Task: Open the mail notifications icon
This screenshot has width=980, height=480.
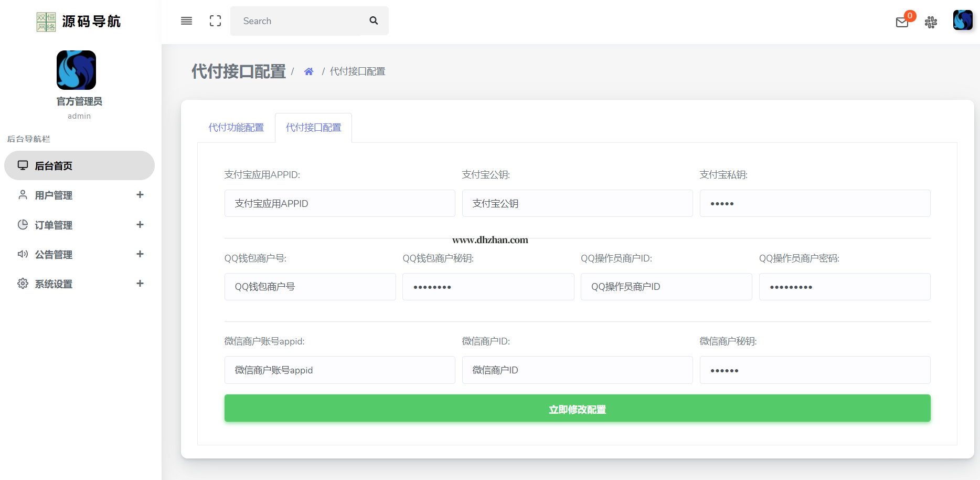Action: tap(902, 22)
